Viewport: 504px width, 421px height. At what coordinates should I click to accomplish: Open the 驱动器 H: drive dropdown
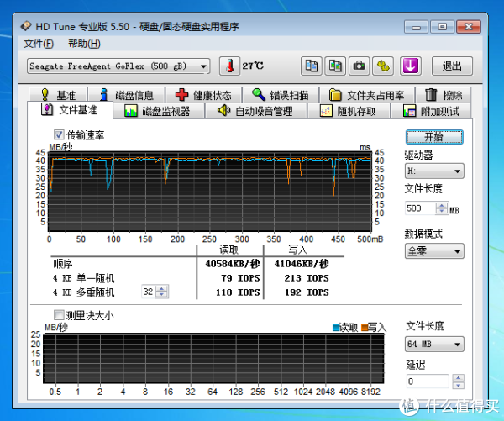pos(434,171)
